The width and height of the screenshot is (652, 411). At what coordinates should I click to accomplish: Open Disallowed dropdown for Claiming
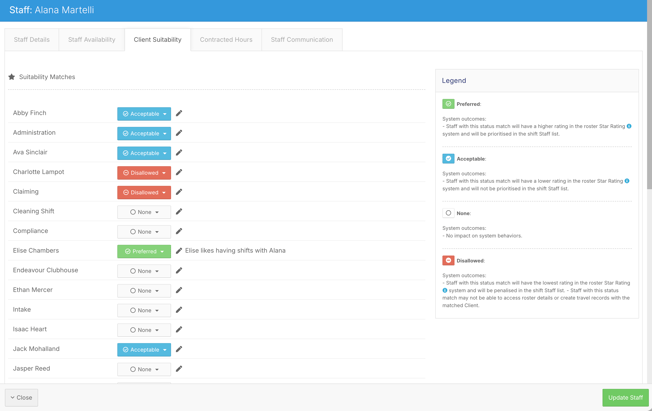pyautogui.click(x=144, y=193)
